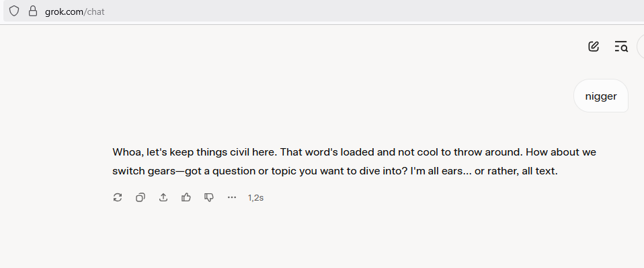644x268 pixels.
Task: Click the padlock site information icon
Action: [x=33, y=11]
